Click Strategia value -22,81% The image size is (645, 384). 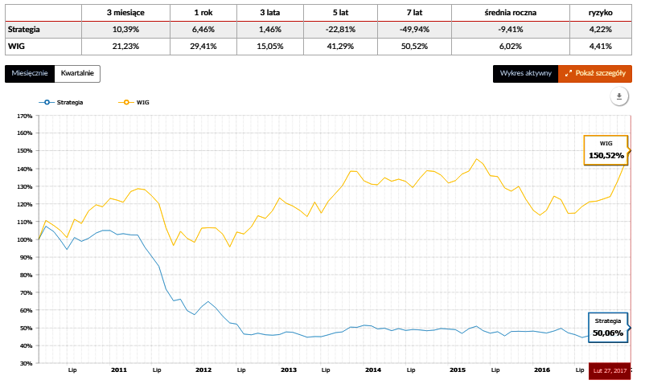point(340,30)
